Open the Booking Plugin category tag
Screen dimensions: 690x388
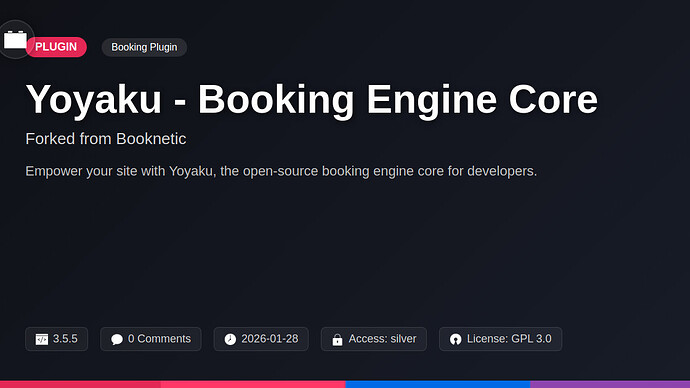coord(144,47)
